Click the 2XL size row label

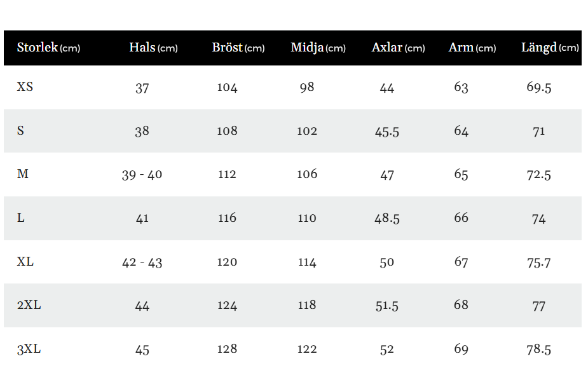click(29, 304)
